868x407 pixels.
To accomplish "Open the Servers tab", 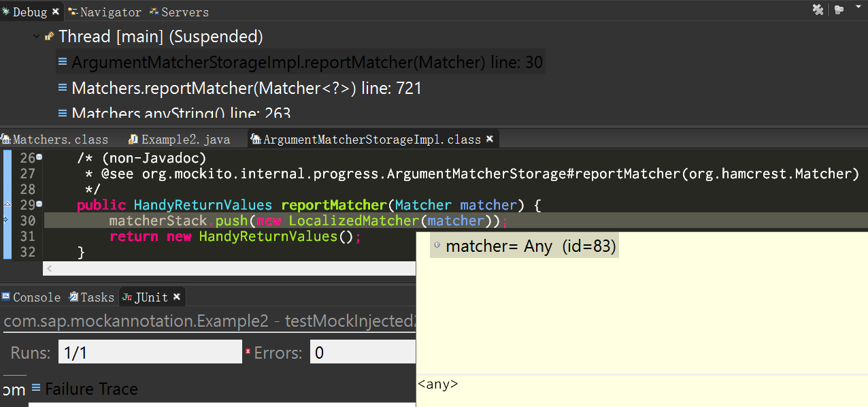I will tap(179, 12).
